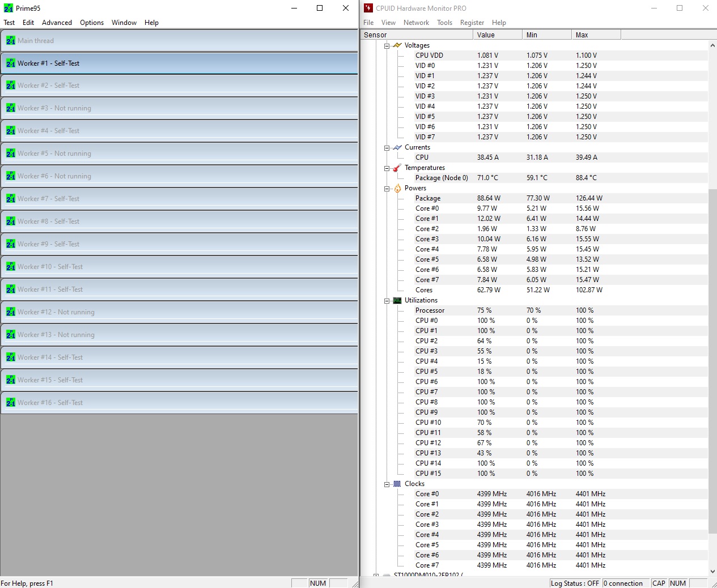
Task: Click the Utilizations category icon
Action: click(397, 300)
